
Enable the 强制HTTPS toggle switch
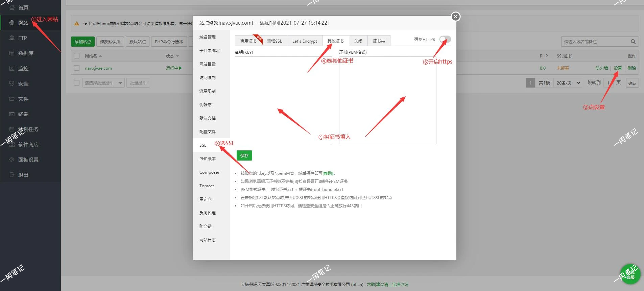pos(445,40)
